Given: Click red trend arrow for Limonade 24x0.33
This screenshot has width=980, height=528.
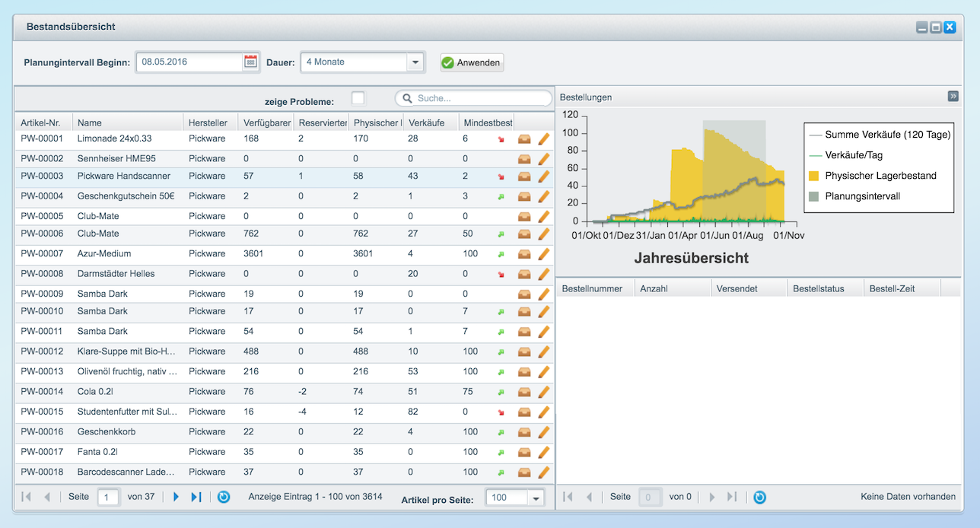Looking at the screenshot, I should 501,139.
